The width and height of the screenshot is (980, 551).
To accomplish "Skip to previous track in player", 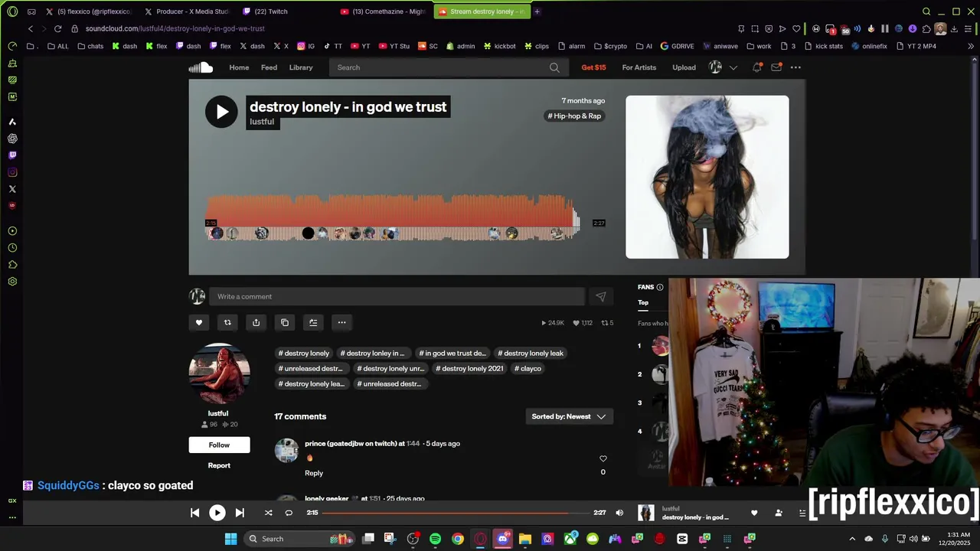I will tap(194, 513).
